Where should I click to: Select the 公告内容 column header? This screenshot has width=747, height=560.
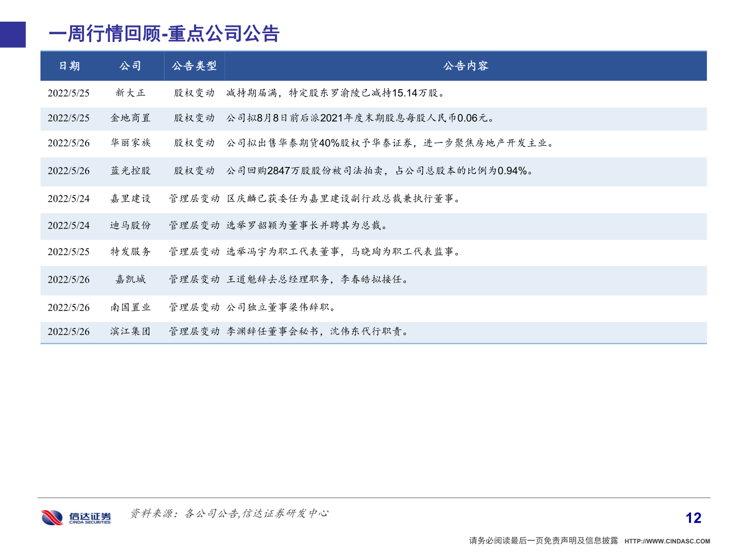[466, 66]
